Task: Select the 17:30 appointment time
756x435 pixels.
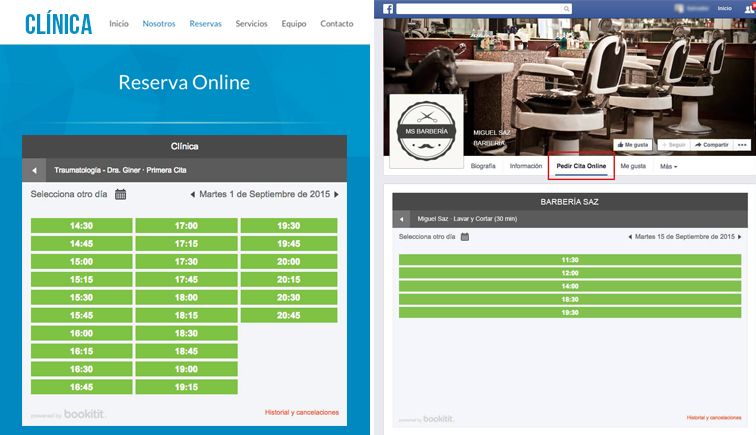Action: point(187,261)
